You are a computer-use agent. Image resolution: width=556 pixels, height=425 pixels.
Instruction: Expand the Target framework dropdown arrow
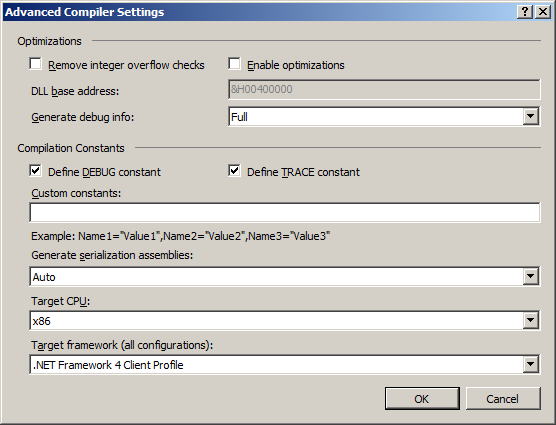(x=530, y=364)
